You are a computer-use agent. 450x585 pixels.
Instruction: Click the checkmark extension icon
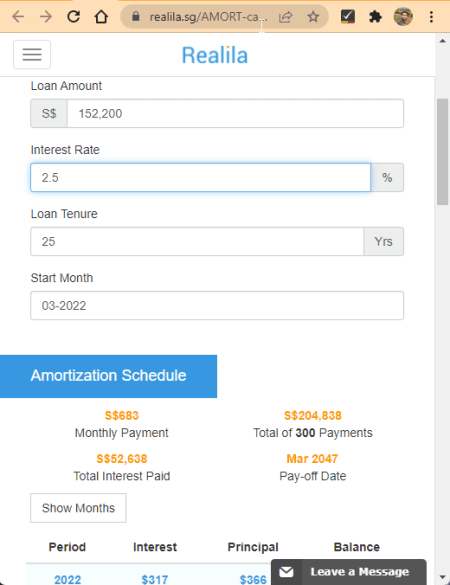(348, 17)
